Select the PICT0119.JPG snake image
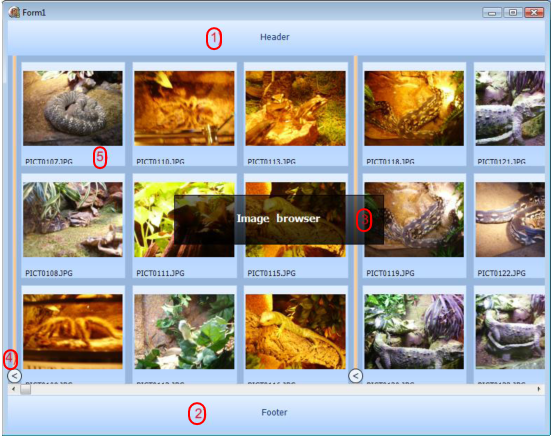The width and height of the screenshot is (552, 438). [414, 219]
